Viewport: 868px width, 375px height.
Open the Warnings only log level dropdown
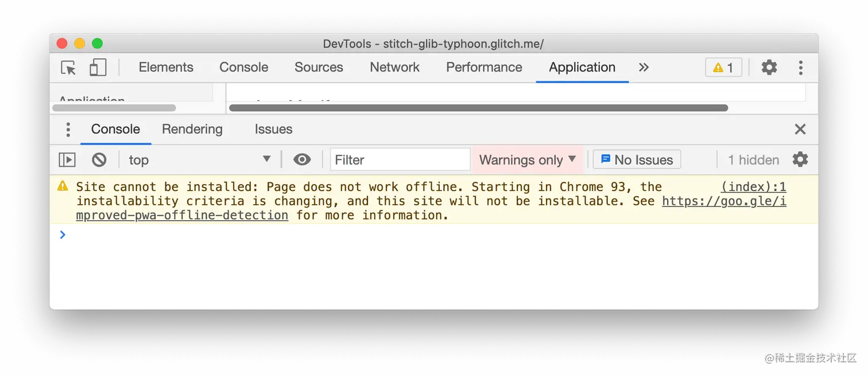[x=527, y=160]
